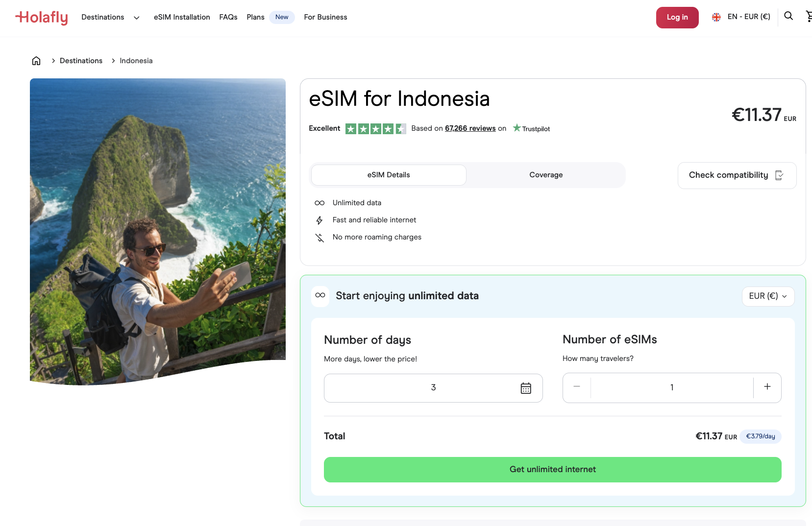Image resolution: width=812 pixels, height=526 pixels.
Task: Click the Number of days input field
Action: [433, 388]
